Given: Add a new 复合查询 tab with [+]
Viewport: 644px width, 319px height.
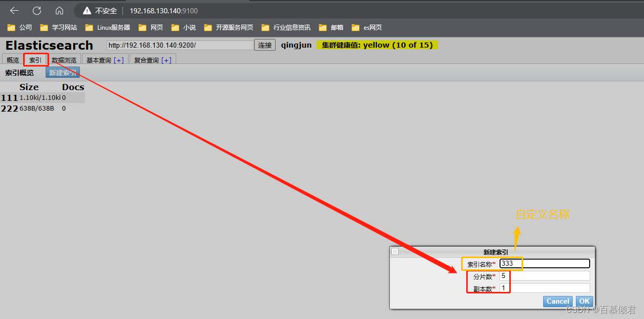Looking at the screenshot, I should pos(167,60).
